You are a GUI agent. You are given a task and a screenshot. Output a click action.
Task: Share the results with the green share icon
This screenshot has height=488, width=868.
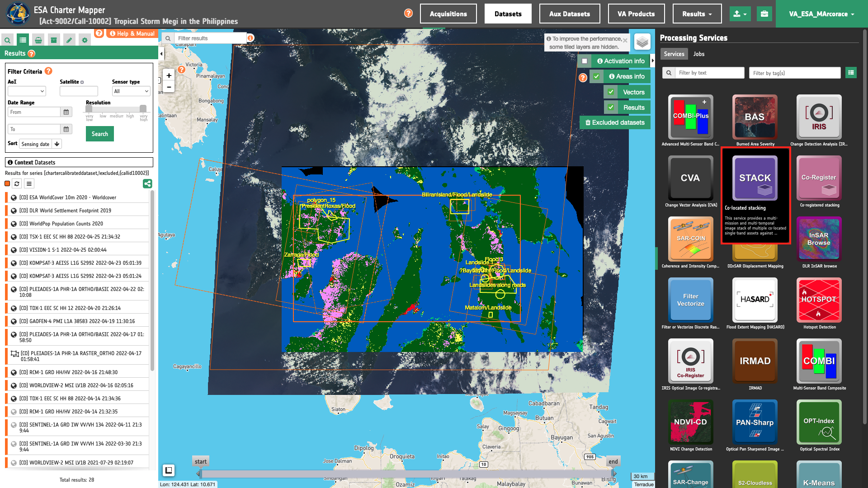point(147,183)
